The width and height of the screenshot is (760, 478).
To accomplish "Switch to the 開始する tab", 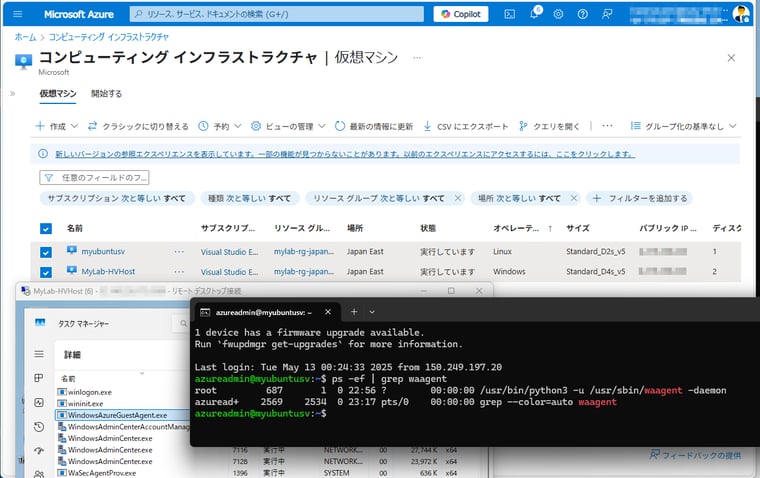I will 107,94.
